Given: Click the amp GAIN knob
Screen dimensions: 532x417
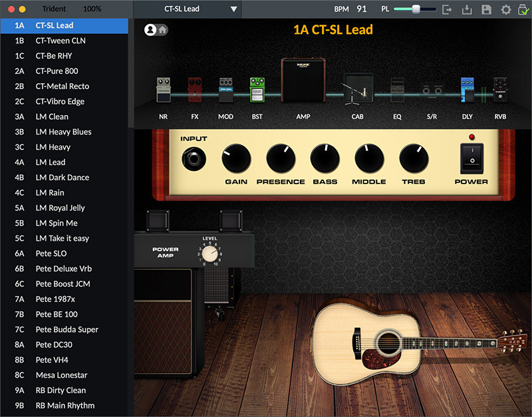Looking at the screenshot, I should click(x=237, y=158).
